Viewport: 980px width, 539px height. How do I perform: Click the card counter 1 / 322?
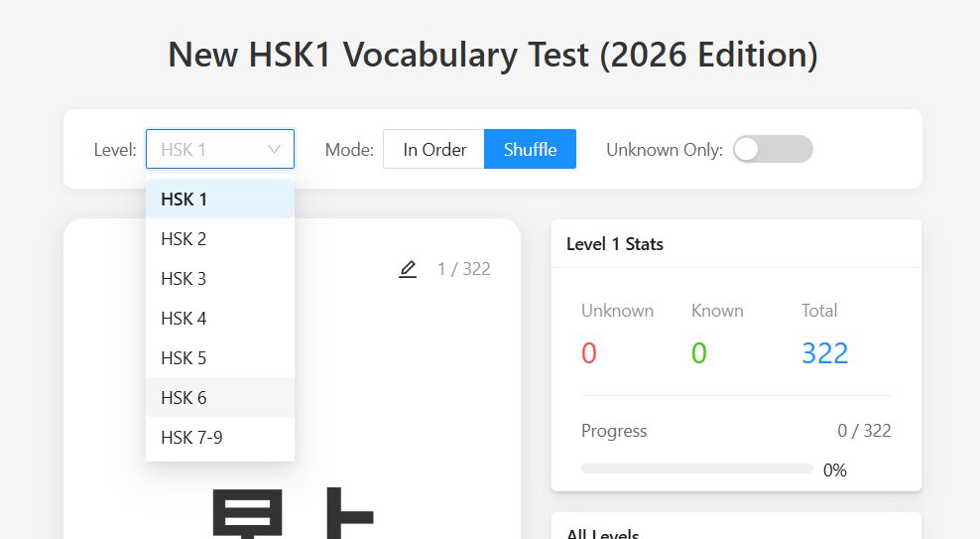pyautogui.click(x=464, y=269)
